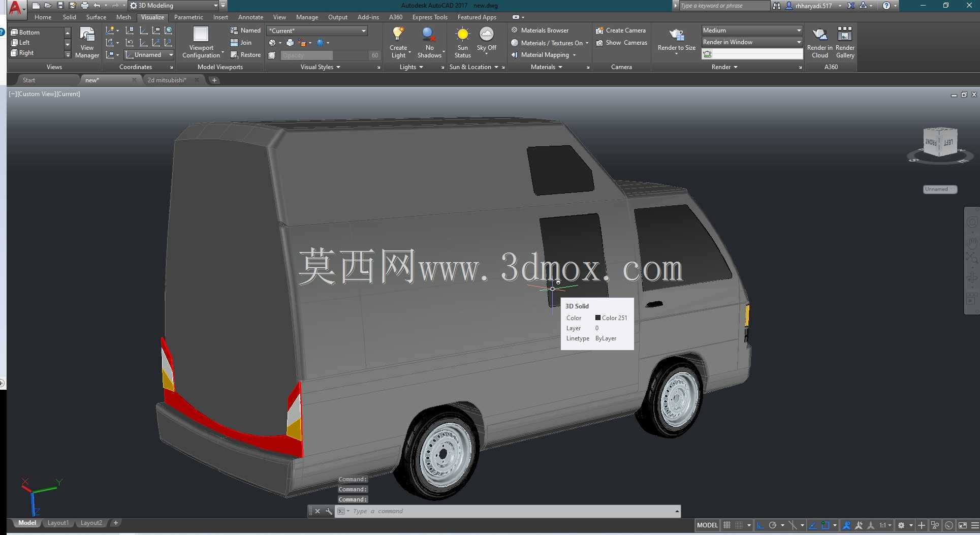Click the Plot printer icon
This screenshot has width=980, height=535.
[x=84, y=6]
